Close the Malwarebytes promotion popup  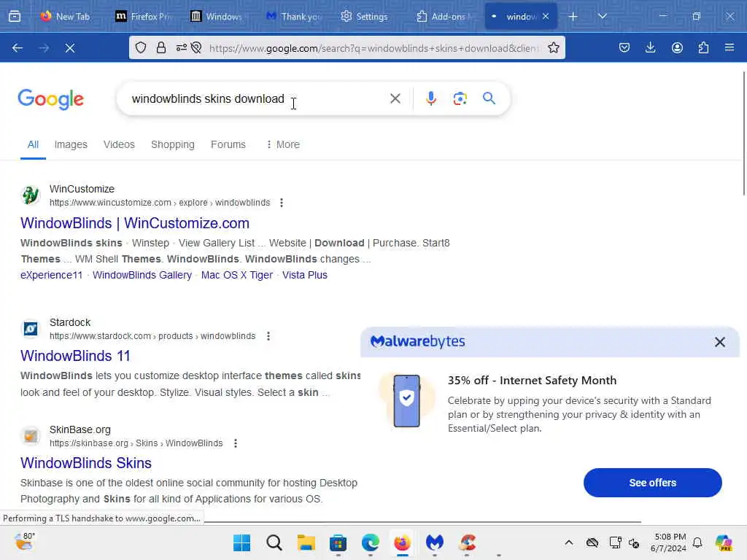tap(719, 342)
